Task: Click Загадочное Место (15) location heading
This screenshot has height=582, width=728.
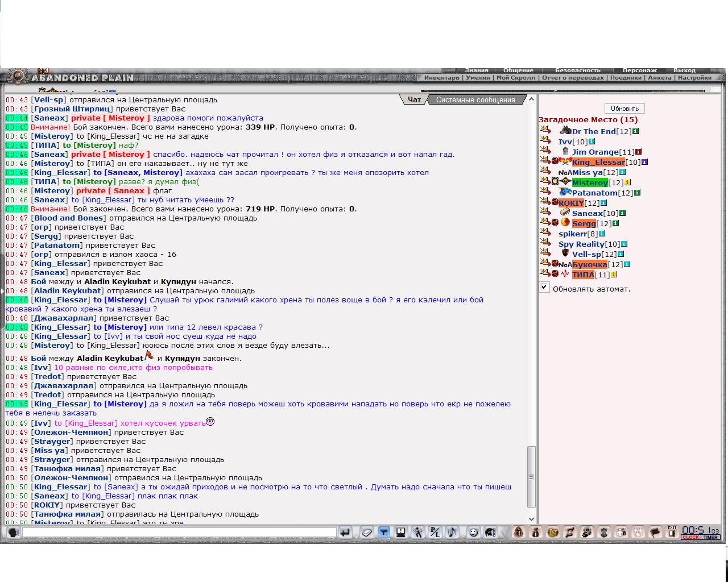Action: 588,119
